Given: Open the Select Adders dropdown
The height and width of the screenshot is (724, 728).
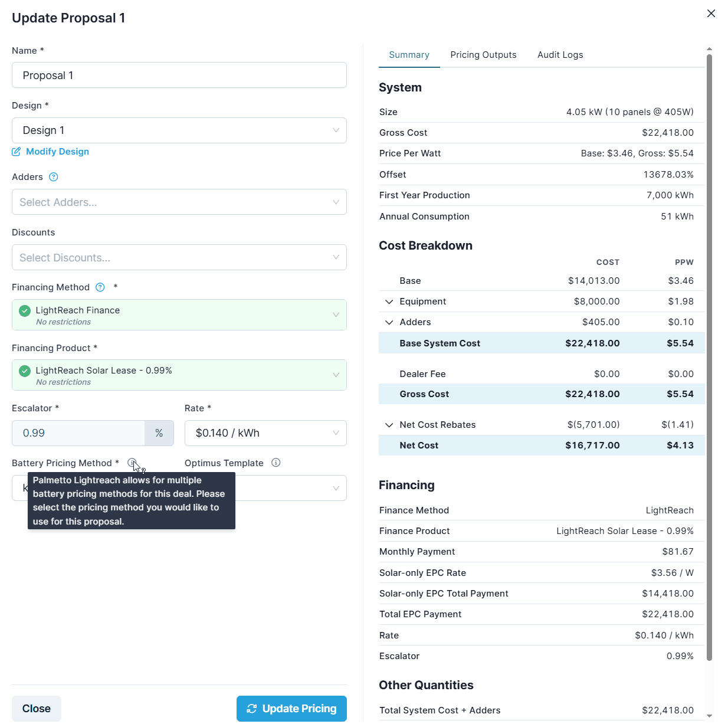Looking at the screenshot, I should click(179, 202).
